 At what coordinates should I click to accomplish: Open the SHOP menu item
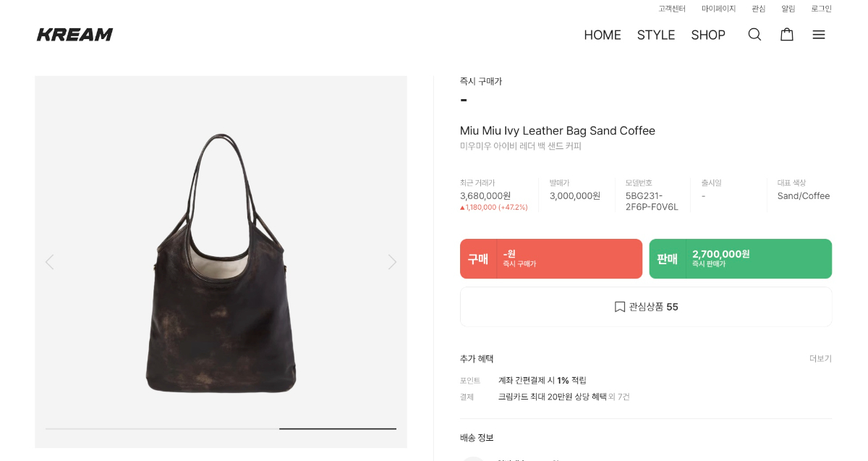click(x=708, y=35)
